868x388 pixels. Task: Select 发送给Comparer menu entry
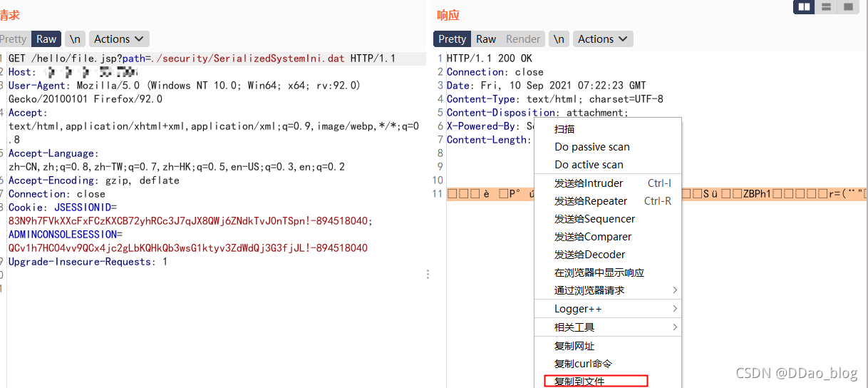click(608, 237)
